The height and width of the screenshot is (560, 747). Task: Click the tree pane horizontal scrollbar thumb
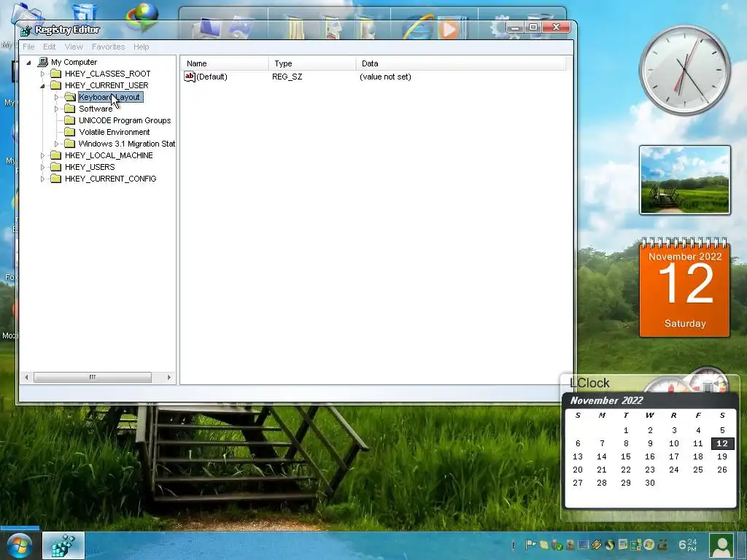tap(93, 377)
